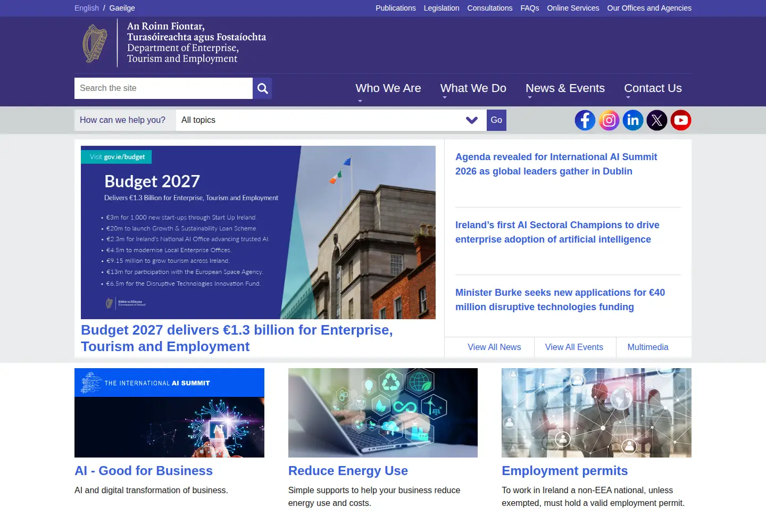Click the Budget 2027 banner image
The image size is (766, 532).
pyautogui.click(x=258, y=232)
